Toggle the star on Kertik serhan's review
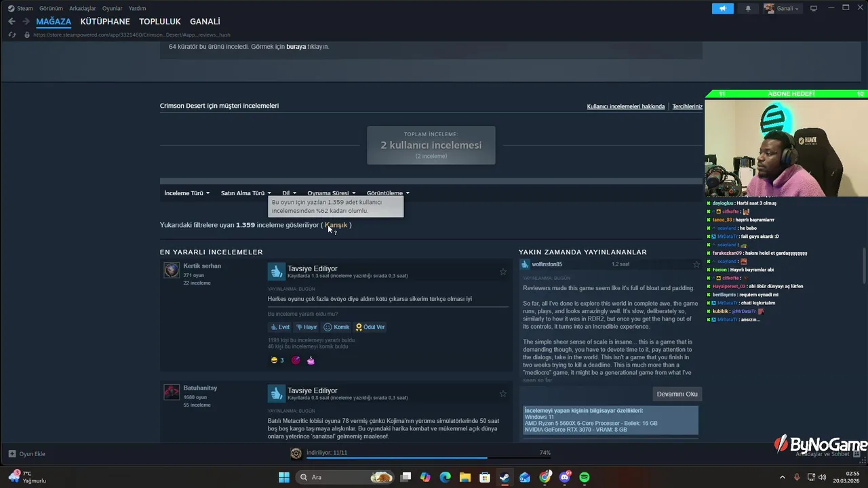 [503, 272]
